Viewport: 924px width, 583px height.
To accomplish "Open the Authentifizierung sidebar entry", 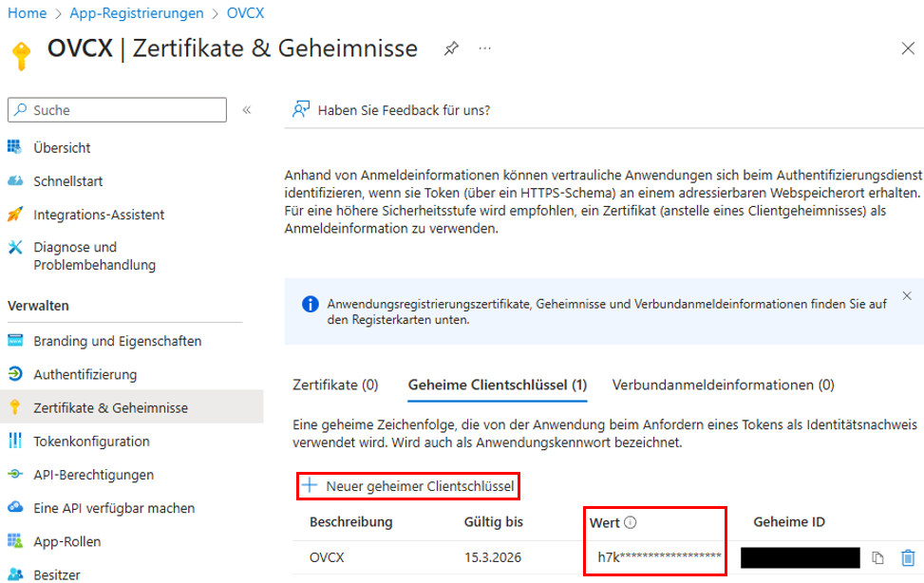I will (x=85, y=374).
